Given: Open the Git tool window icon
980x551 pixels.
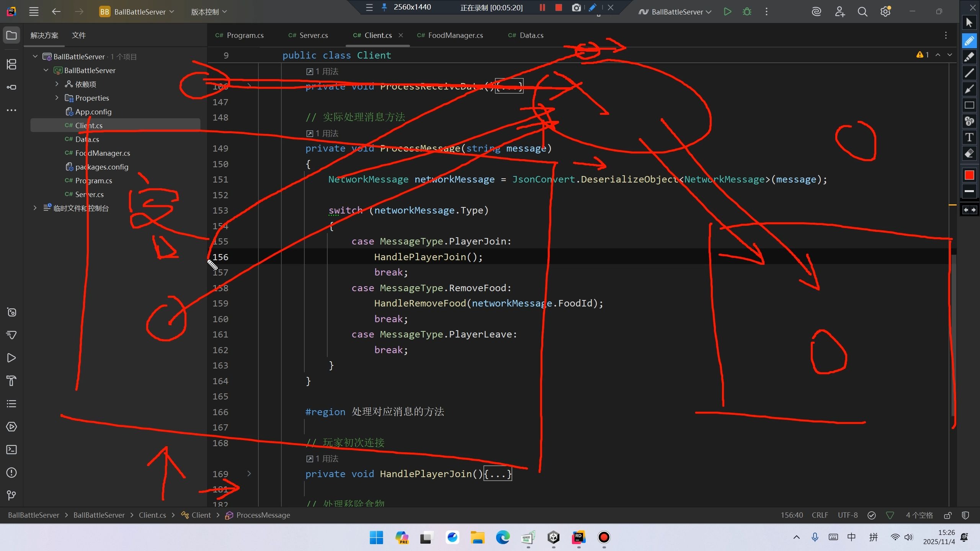Looking at the screenshot, I should [11, 496].
